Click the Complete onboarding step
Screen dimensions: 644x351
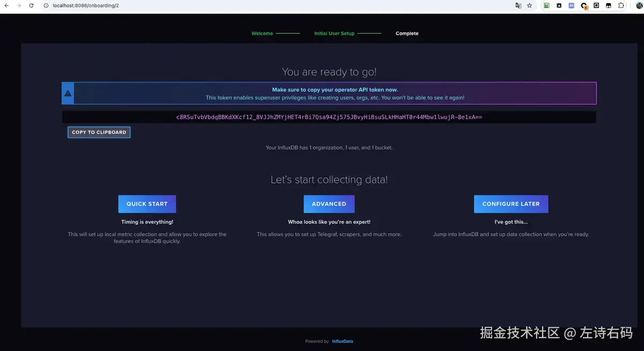pos(407,33)
